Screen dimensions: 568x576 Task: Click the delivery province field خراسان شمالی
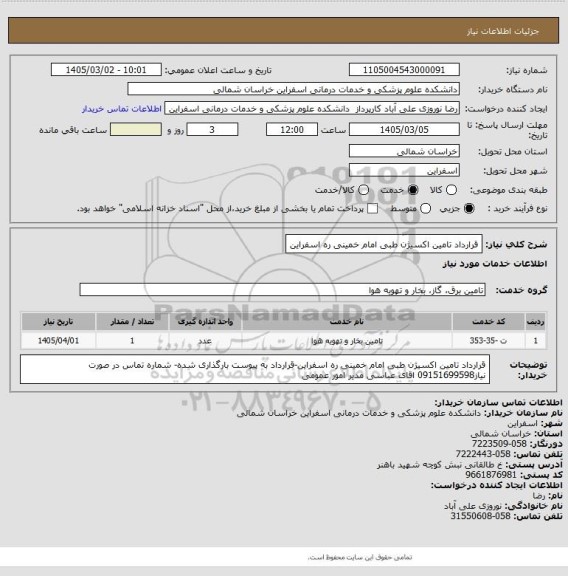pos(404,151)
